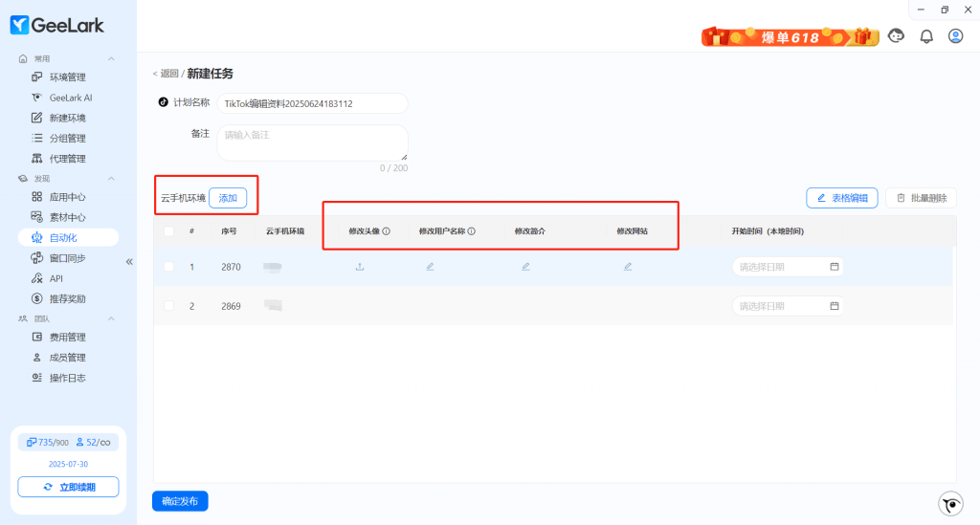Check the checkbox for row 2870
This screenshot has height=525, width=980.
169,267
